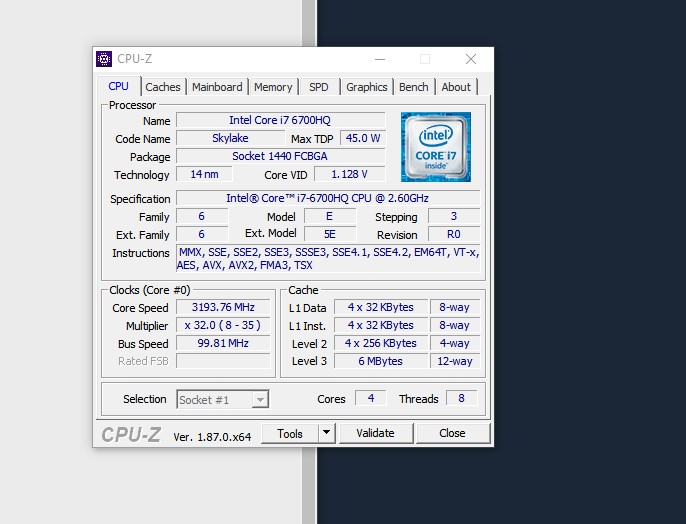Minimize the CPU-Z window

[380, 59]
